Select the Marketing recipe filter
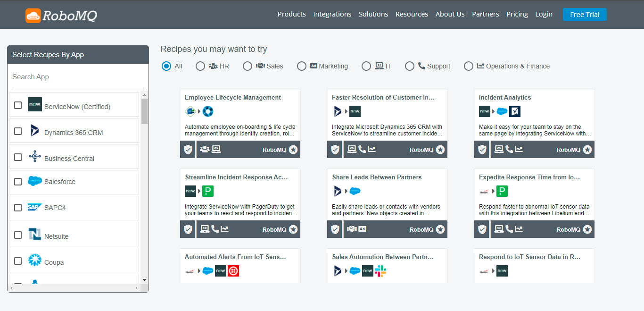Image resolution: width=644 pixels, height=311 pixels. coord(302,66)
